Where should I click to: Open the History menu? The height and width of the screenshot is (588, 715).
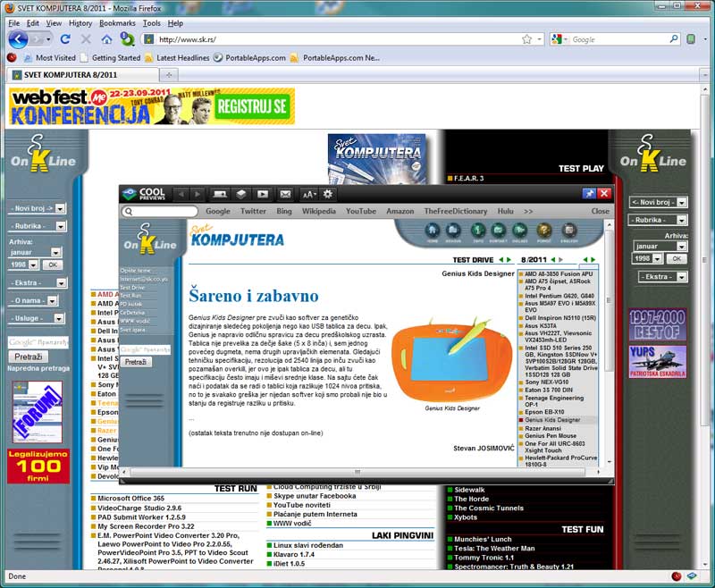pos(80,23)
